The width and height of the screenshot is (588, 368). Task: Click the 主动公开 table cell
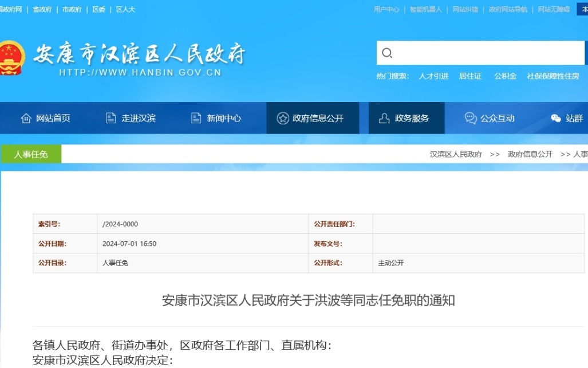click(479, 263)
